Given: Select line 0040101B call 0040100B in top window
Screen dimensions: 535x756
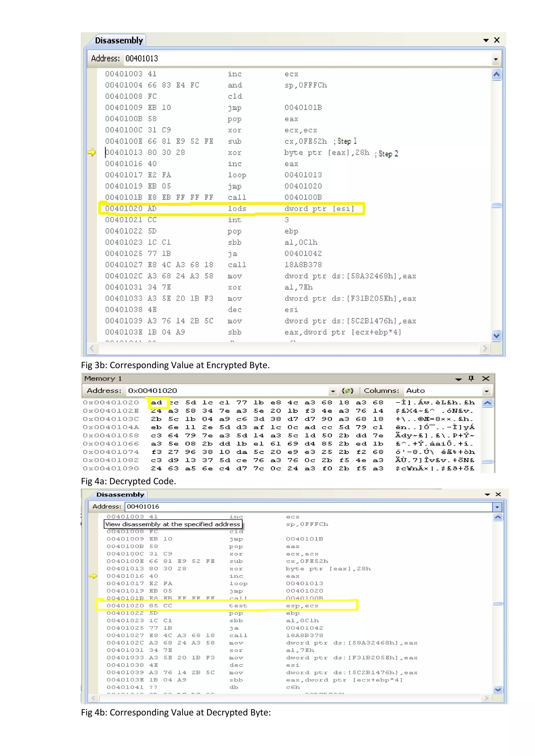Looking at the screenshot, I should pyautogui.click(x=213, y=197).
